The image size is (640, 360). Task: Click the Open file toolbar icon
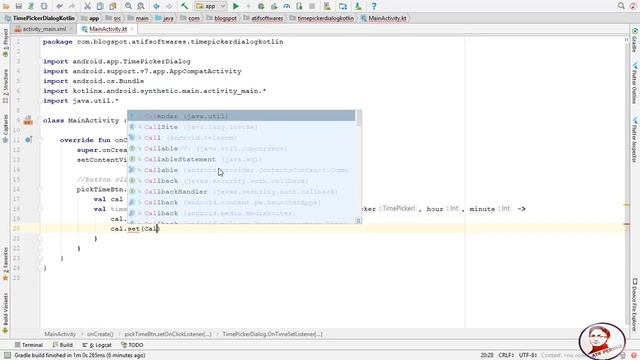click(x=6, y=6)
